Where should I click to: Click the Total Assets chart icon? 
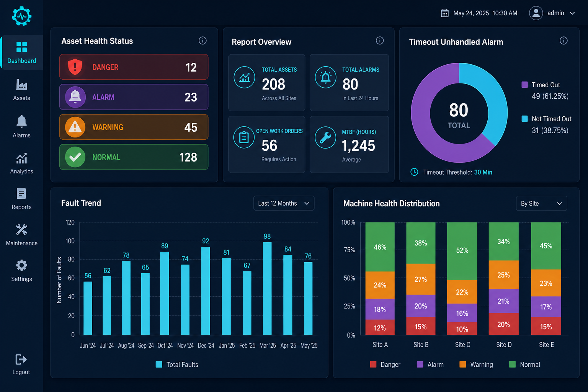244,77
